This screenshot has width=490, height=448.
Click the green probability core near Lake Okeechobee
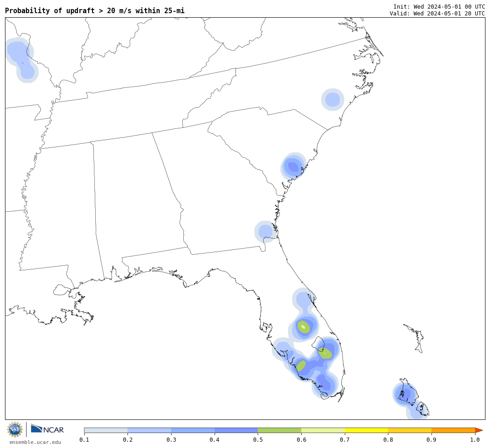pos(325,353)
